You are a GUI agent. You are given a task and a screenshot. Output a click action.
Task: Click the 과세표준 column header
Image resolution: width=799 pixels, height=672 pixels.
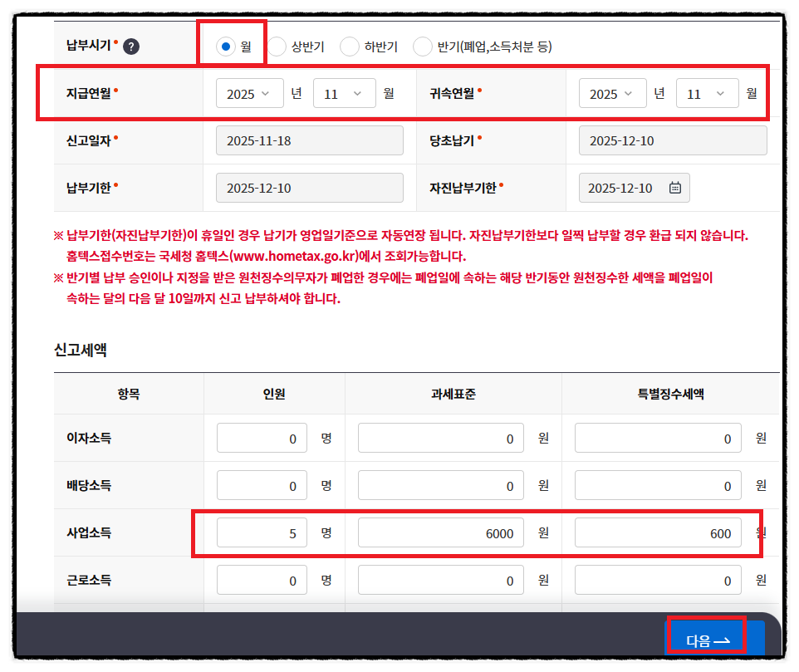pyautogui.click(x=453, y=394)
